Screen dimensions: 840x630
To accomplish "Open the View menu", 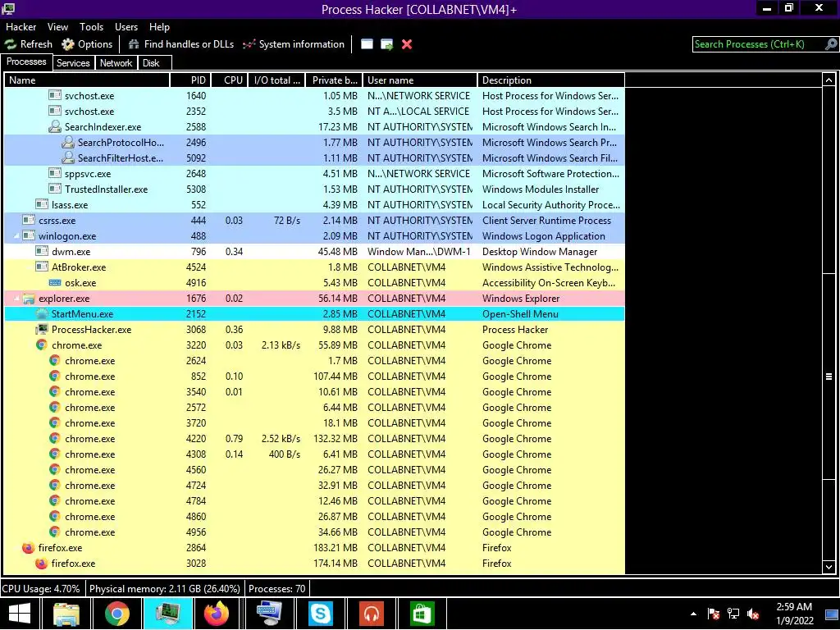I will click(57, 27).
